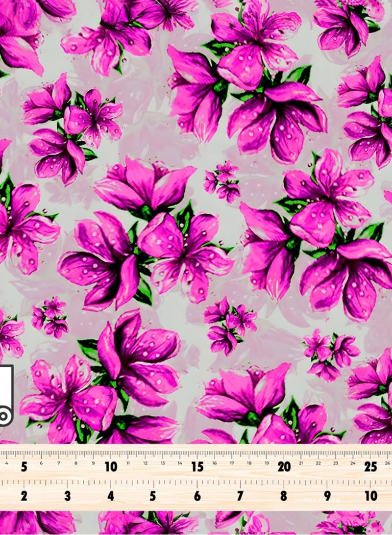Click the small bouquet at the bottom right

328,353
